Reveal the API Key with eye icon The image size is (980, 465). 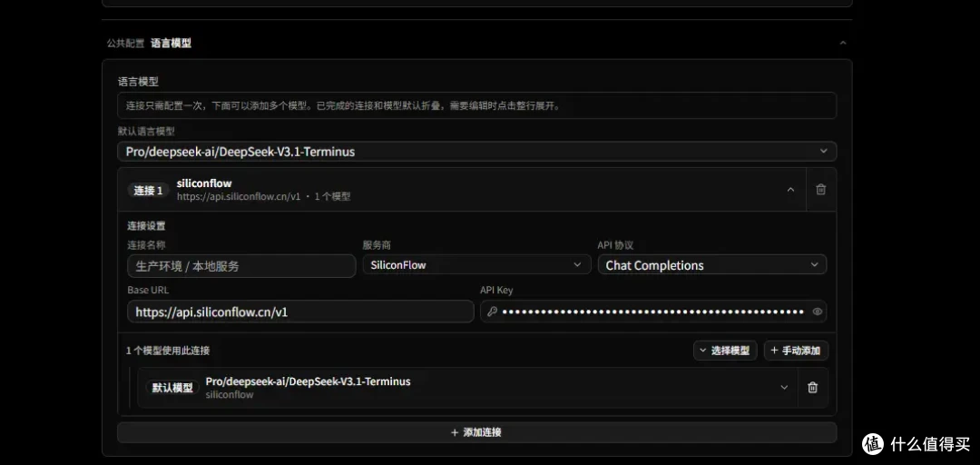coord(817,312)
